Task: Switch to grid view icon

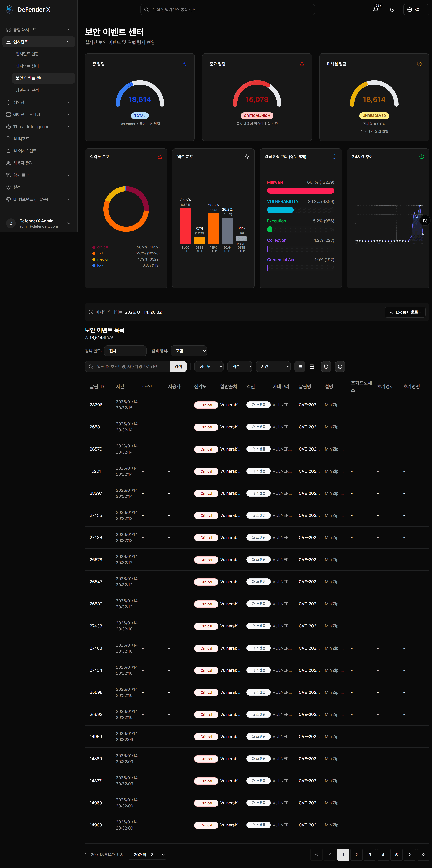Action: pos(312,367)
